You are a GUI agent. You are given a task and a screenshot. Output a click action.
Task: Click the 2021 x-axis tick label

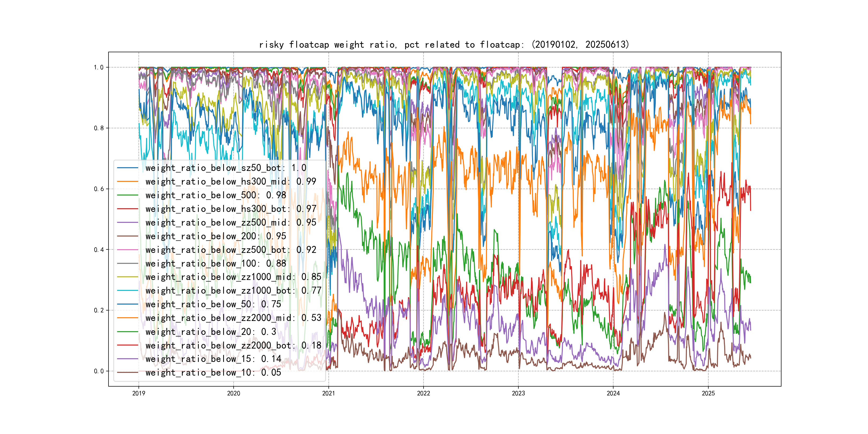click(328, 393)
